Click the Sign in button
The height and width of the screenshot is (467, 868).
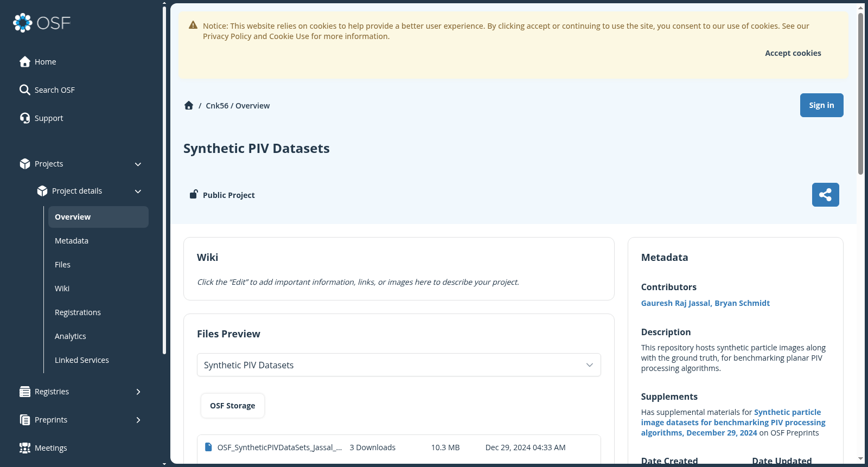(822, 105)
